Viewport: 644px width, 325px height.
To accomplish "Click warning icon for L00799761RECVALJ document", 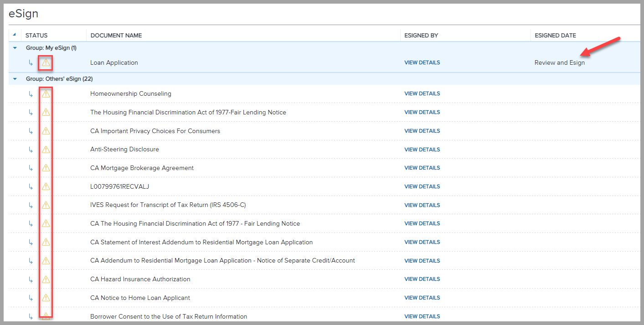I will coord(46,186).
